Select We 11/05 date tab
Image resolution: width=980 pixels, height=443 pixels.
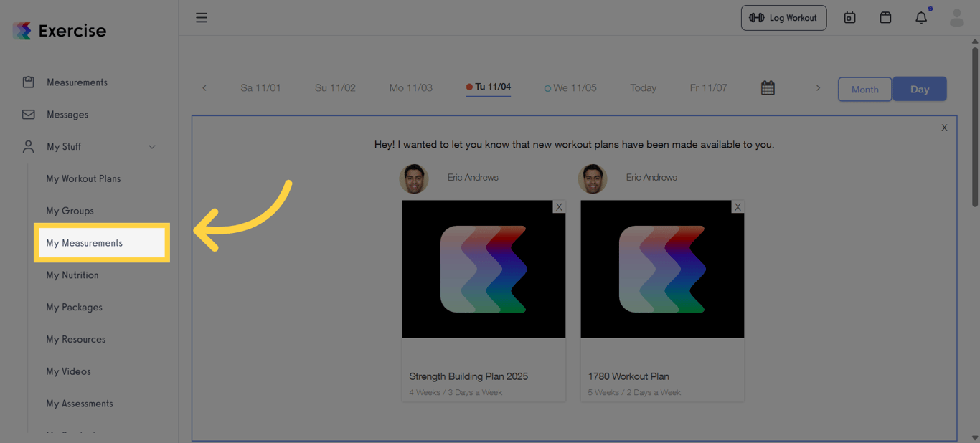click(570, 87)
